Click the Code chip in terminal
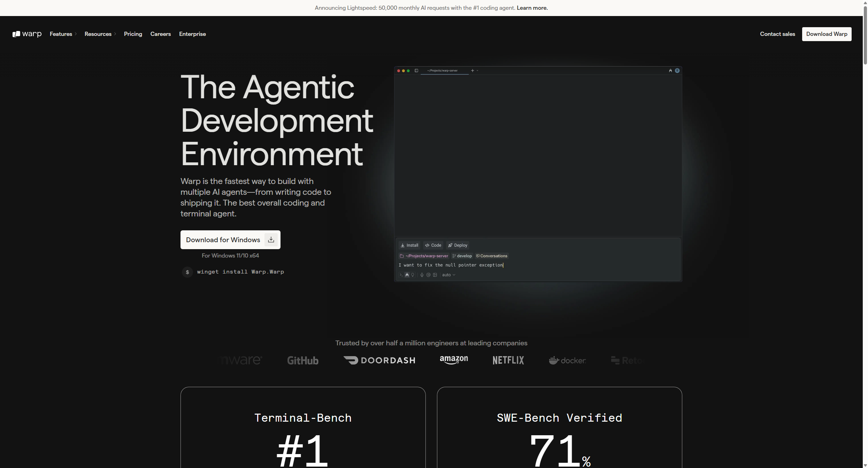The height and width of the screenshot is (468, 868). click(433, 245)
